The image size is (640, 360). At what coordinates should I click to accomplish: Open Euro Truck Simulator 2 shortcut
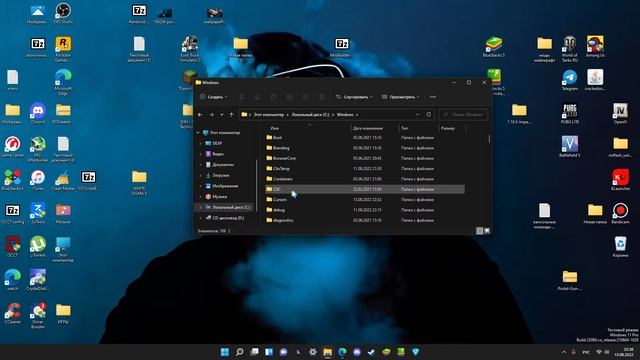pos(190,49)
